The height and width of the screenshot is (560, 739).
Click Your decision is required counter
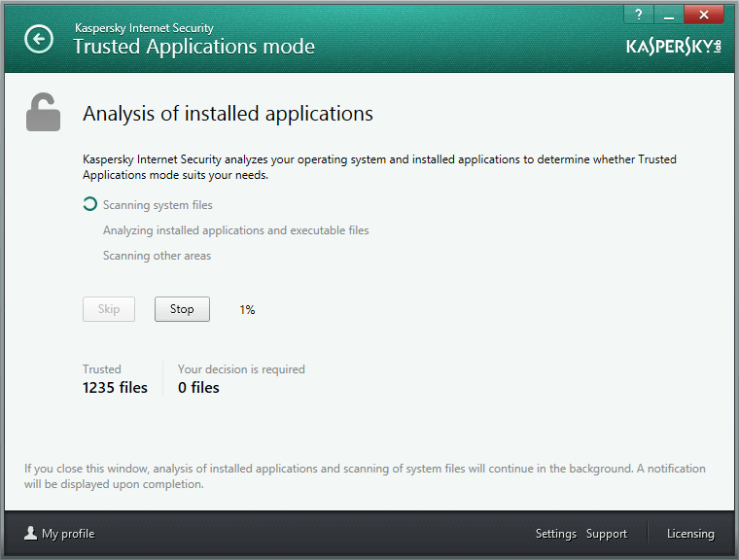tap(241, 379)
